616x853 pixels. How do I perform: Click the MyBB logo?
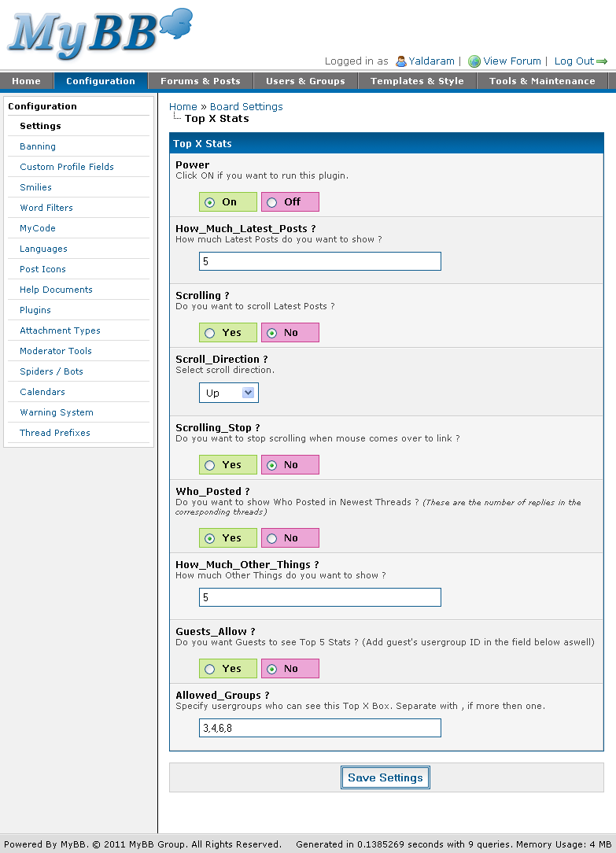98,35
